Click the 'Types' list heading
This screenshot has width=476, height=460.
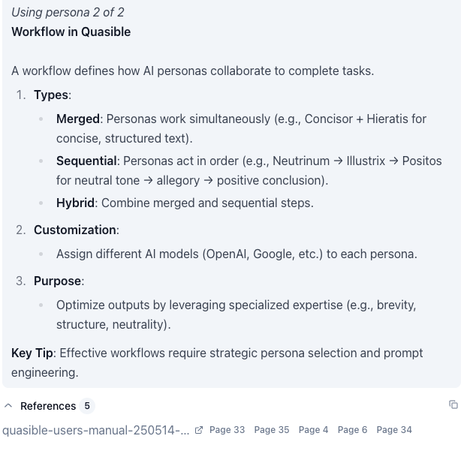coord(51,95)
